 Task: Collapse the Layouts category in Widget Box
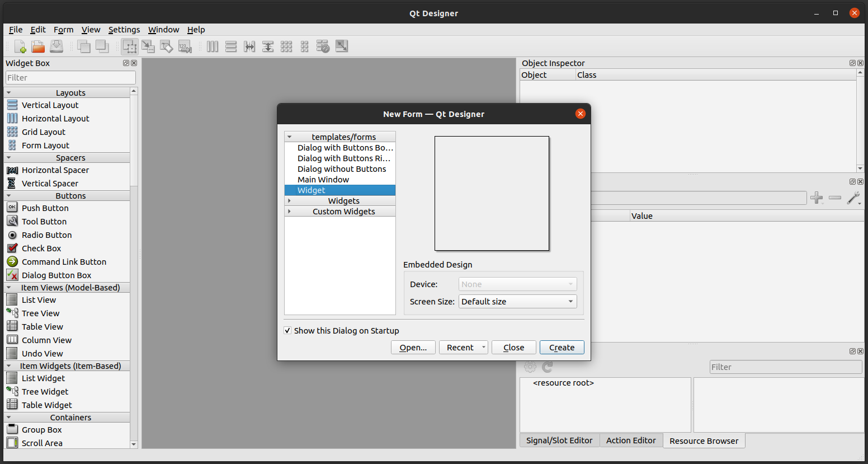(8, 92)
